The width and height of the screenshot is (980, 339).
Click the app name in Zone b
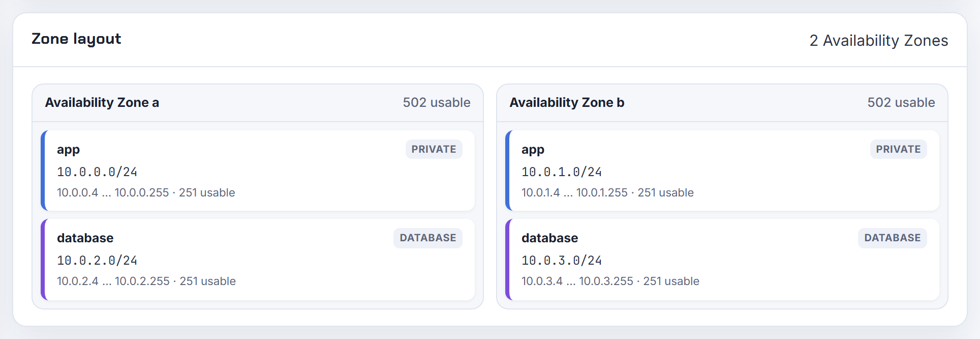(x=533, y=150)
